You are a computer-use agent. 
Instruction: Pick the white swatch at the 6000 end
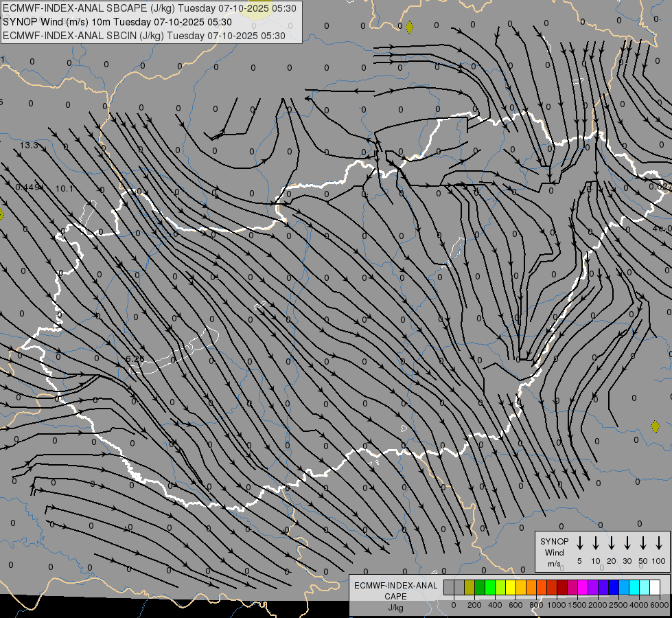655,588
